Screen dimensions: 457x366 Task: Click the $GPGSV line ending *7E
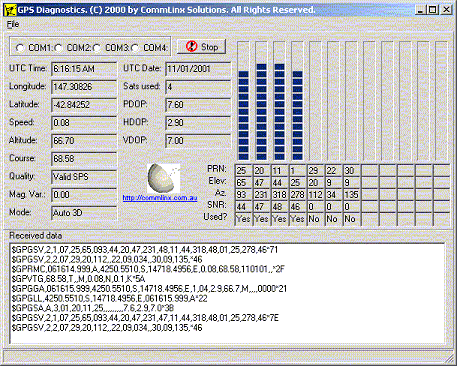tap(145, 318)
